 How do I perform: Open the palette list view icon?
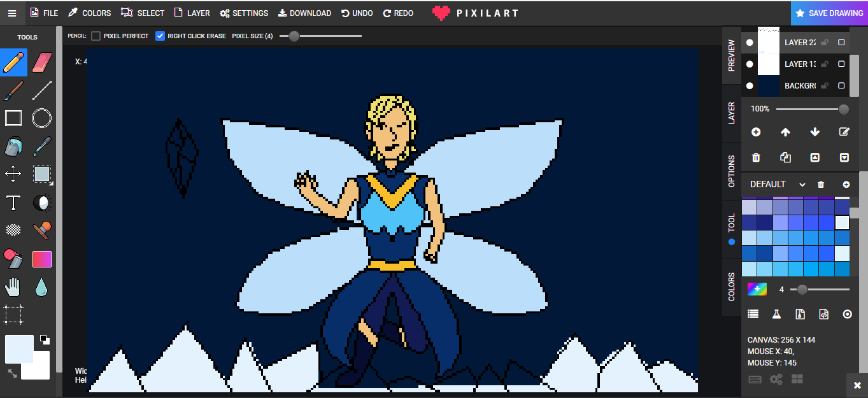pyautogui.click(x=753, y=314)
